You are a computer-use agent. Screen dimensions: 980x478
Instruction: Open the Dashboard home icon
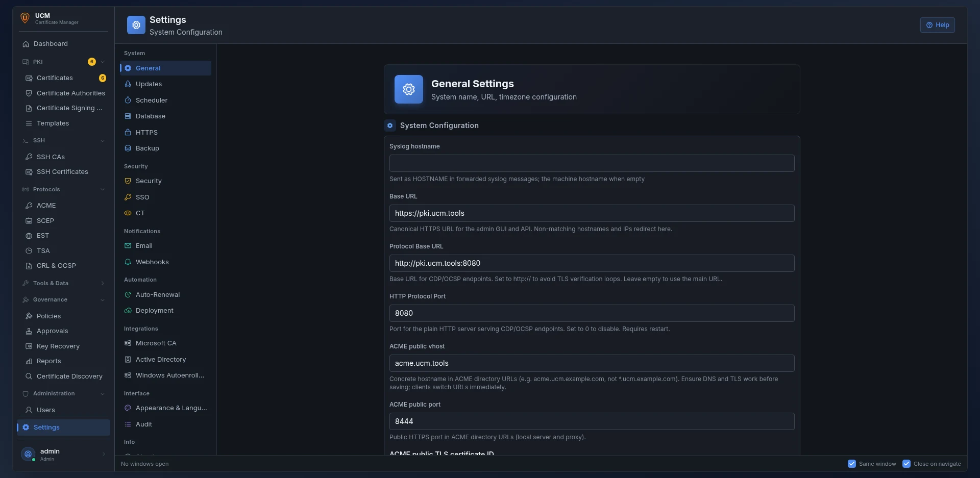[x=26, y=44]
